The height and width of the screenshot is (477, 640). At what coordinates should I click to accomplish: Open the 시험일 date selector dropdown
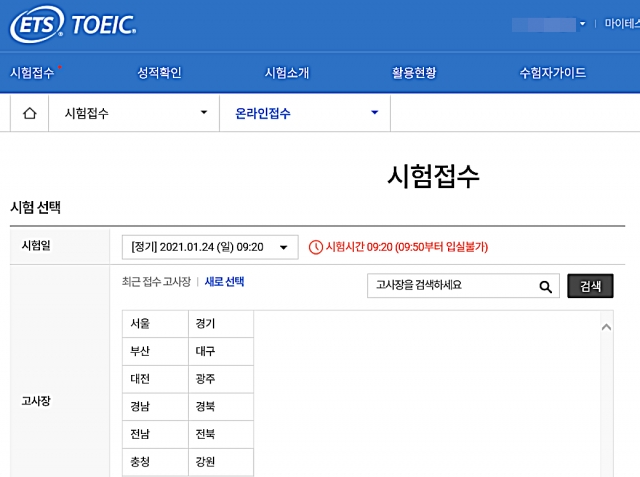click(x=210, y=247)
